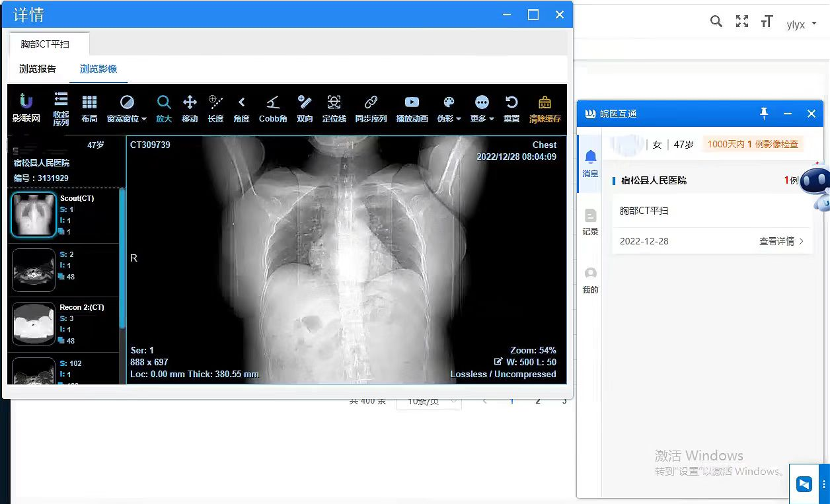Select the Recon 2:(CT) series thumbnail
This screenshot has width=830, height=504.
click(34, 324)
